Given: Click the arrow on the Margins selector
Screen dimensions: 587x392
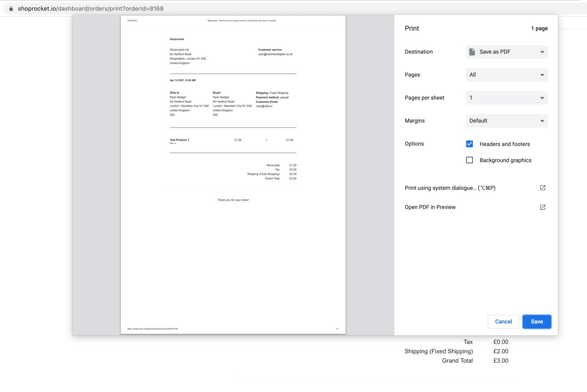Looking at the screenshot, I should pyautogui.click(x=542, y=121).
